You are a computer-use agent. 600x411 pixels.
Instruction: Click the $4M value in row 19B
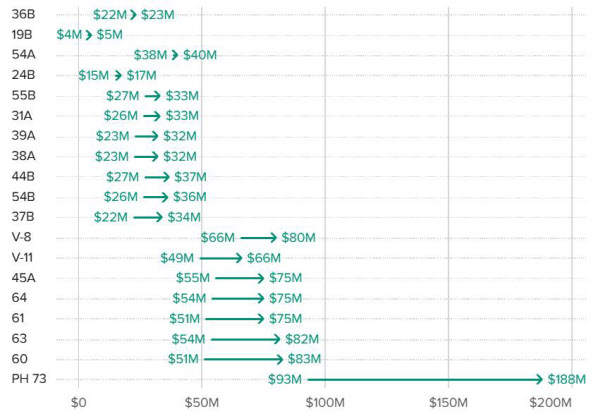coord(70,35)
